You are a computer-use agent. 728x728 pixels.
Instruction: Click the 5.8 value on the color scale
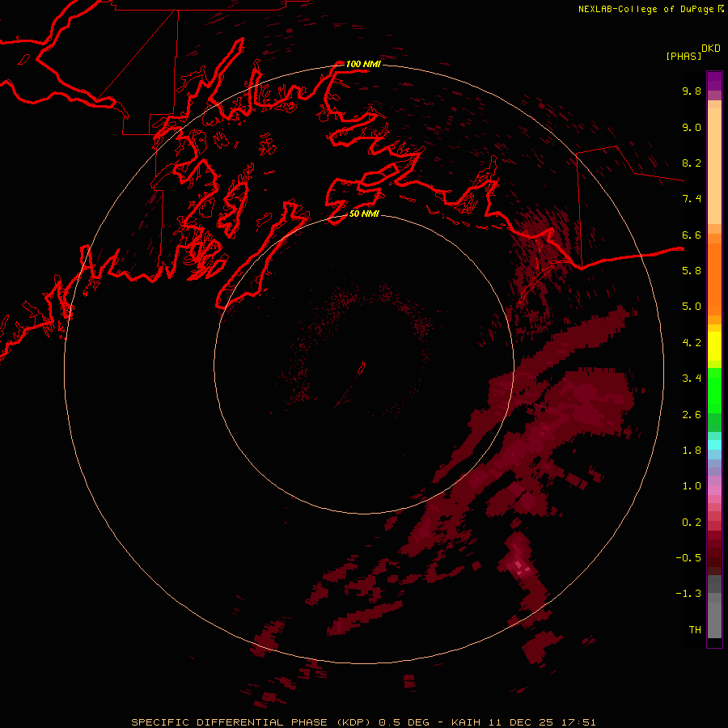(x=692, y=271)
